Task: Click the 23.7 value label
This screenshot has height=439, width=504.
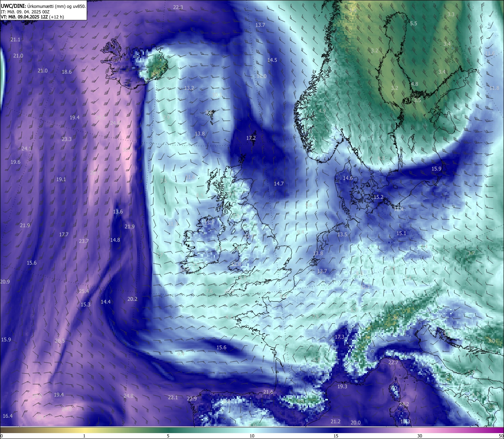Action: tap(84, 241)
